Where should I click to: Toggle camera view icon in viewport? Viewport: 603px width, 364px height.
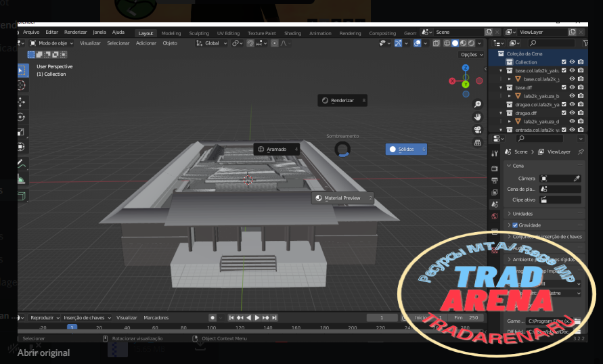(x=477, y=130)
